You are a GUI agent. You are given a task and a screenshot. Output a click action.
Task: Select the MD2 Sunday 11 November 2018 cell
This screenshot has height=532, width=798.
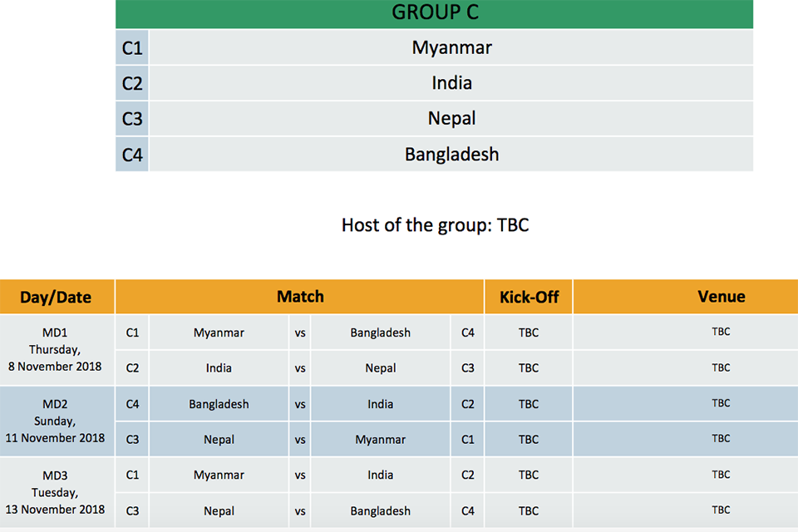click(x=57, y=421)
